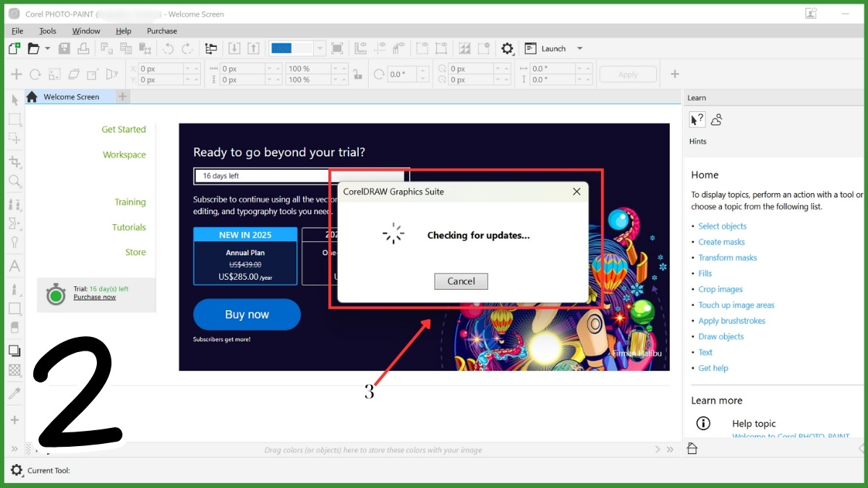The image size is (868, 488).
Task: Open the Transform masks hint topic
Action: tap(728, 257)
